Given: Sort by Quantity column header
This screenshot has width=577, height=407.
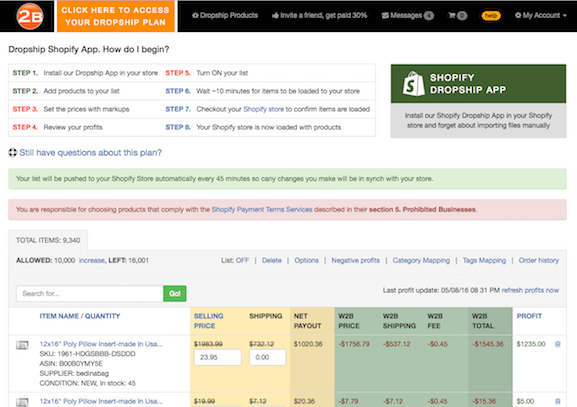Looking at the screenshot, I should [x=103, y=316].
